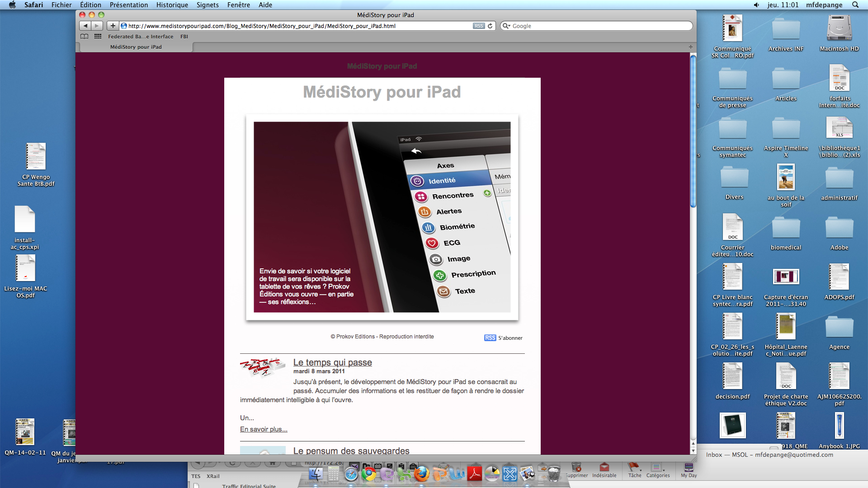Open Adobe Acrobat from the Dock

coord(475,474)
